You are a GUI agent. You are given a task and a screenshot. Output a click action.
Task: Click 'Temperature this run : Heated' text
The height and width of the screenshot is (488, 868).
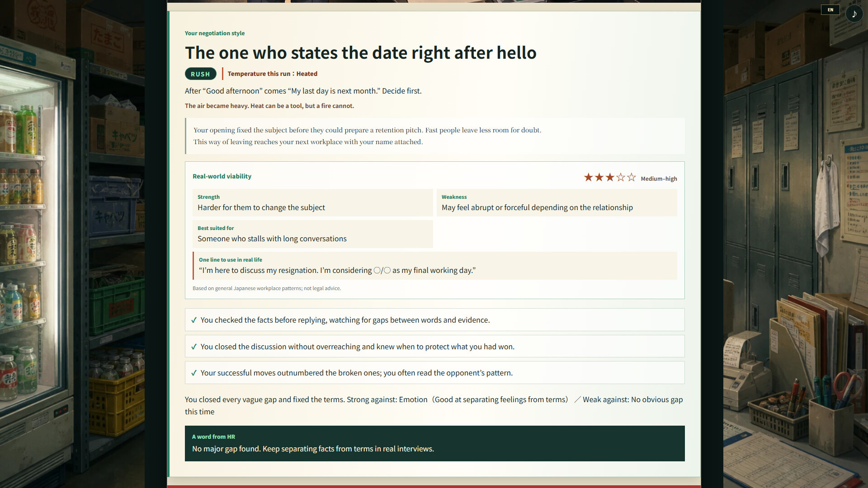pos(273,74)
